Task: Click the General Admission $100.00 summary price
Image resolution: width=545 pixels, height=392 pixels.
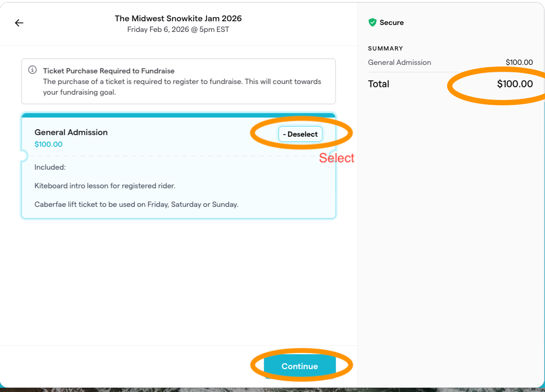Action: click(519, 63)
